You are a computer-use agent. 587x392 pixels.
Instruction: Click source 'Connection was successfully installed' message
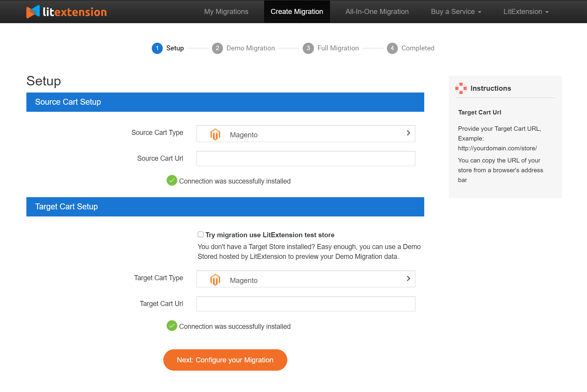pyautogui.click(x=235, y=181)
